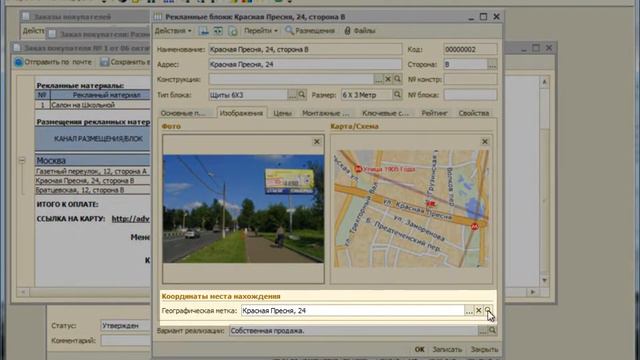Collapse the Москва group with minus

tap(22, 160)
